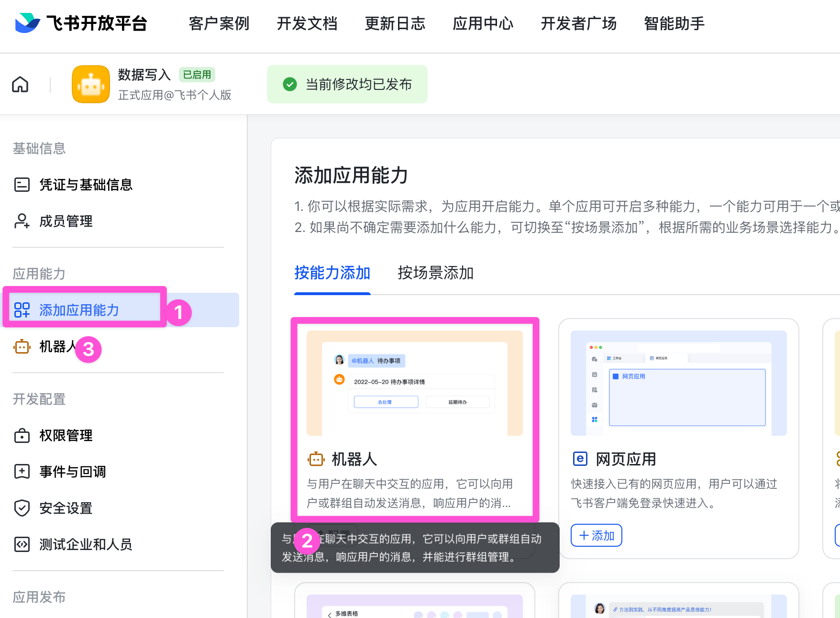
Task: Click 正式应用@飞书个人版 subtitle
Action: tap(175, 95)
